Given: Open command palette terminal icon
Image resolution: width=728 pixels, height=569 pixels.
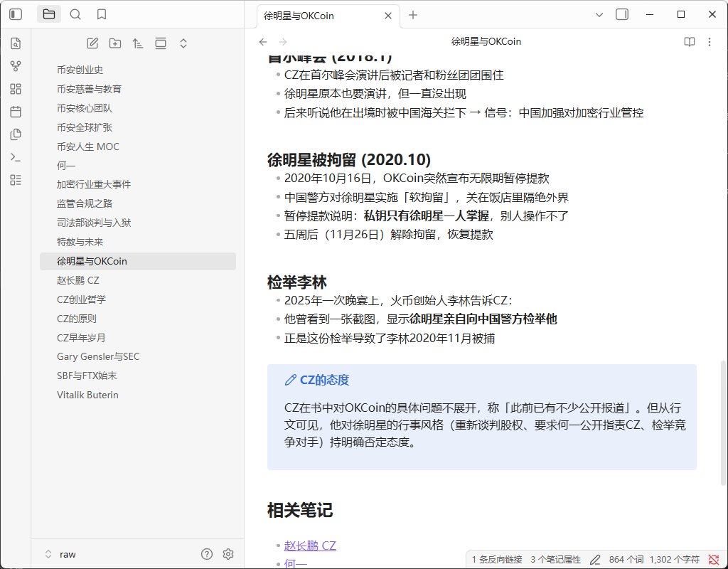Looking at the screenshot, I should [16, 157].
